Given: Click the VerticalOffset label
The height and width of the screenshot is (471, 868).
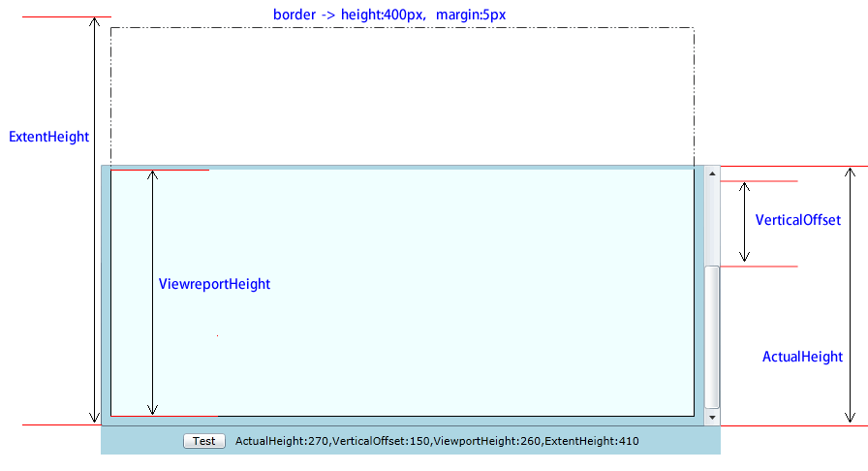Looking at the screenshot, I should pyautogui.click(x=797, y=220).
